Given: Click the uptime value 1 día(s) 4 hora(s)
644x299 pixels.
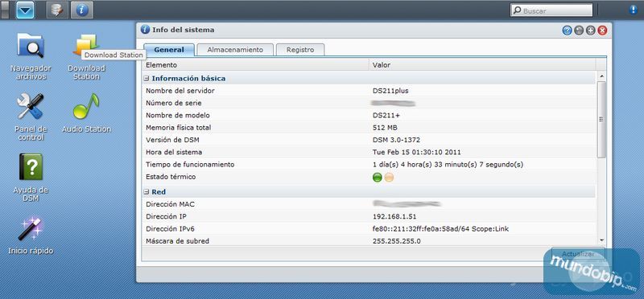Looking at the screenshot, I should point(448,165).
